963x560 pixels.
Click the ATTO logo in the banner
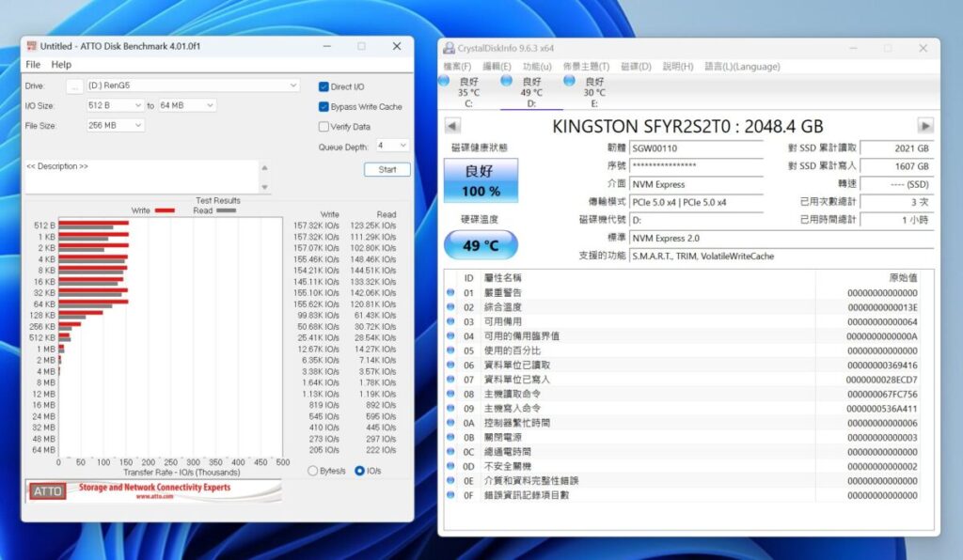(x=47, y=490)
